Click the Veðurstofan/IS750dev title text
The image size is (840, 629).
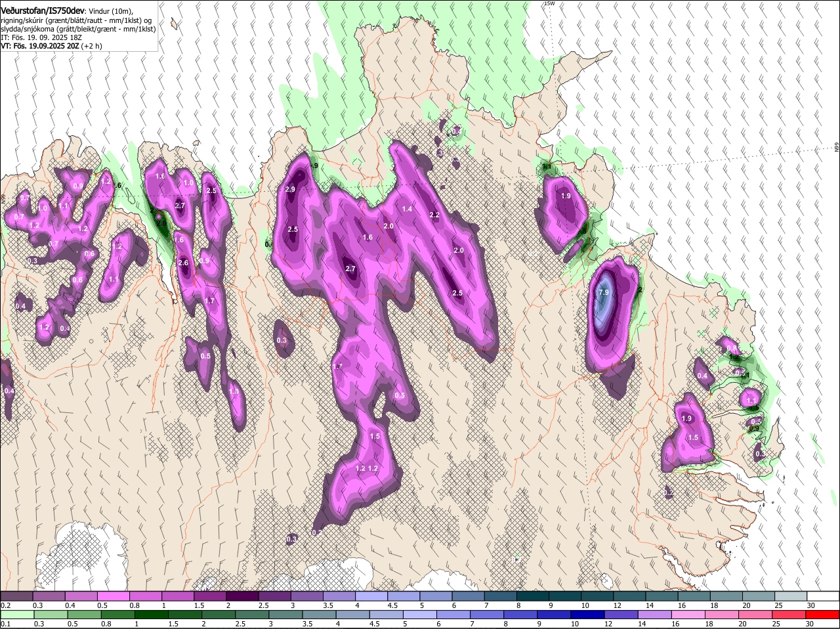click(x=43, y=11)
